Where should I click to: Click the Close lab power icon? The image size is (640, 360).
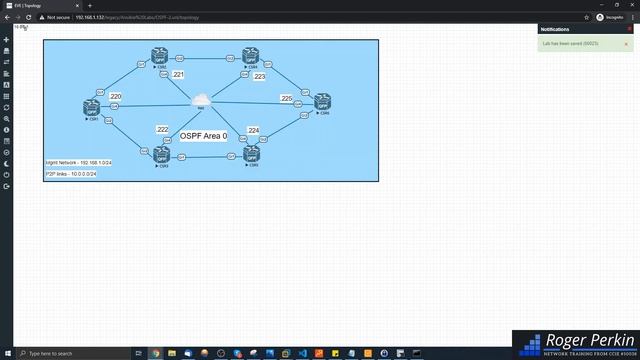point(6,175)
